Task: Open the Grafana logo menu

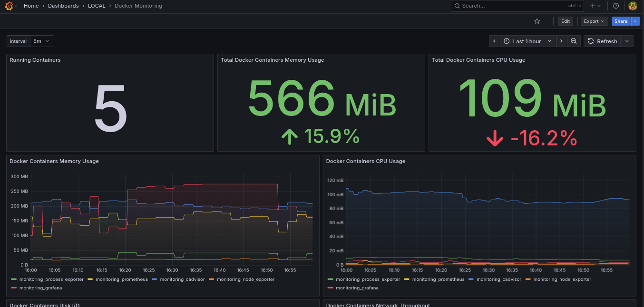Action: click(x=9, y=6)
